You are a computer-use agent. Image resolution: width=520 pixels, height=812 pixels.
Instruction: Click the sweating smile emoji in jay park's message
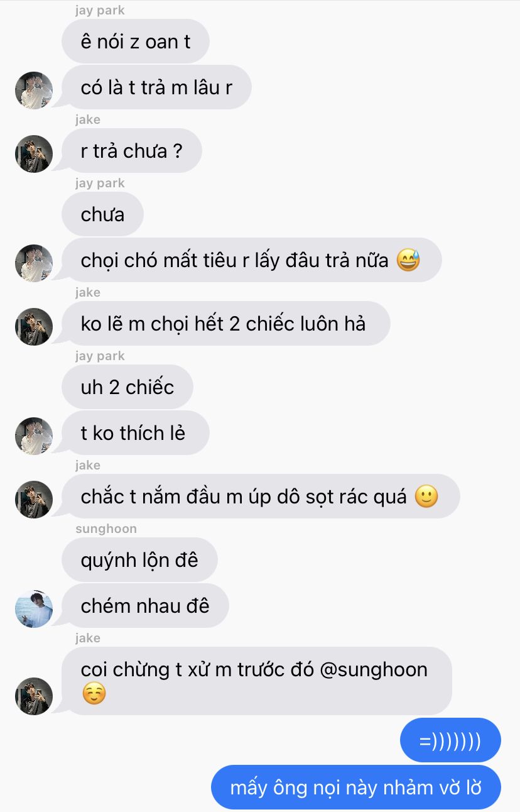[x=408, y=260]
